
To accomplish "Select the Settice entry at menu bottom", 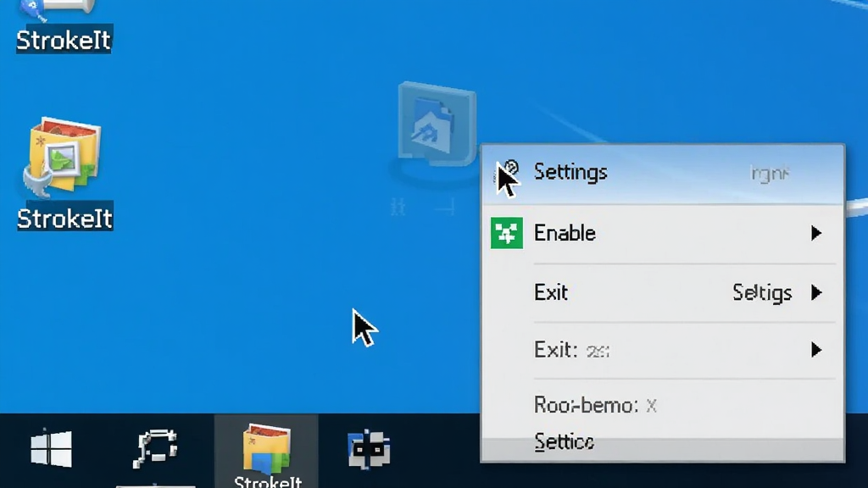I will (x=663, y=442).
